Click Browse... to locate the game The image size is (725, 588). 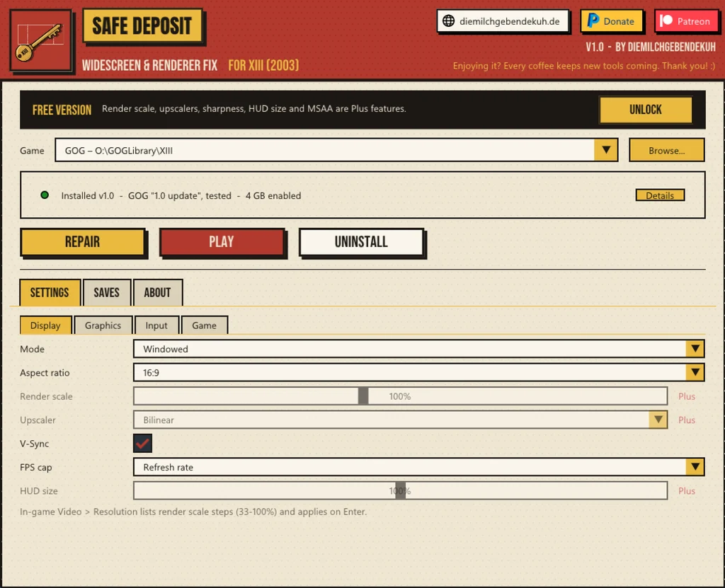666,150
